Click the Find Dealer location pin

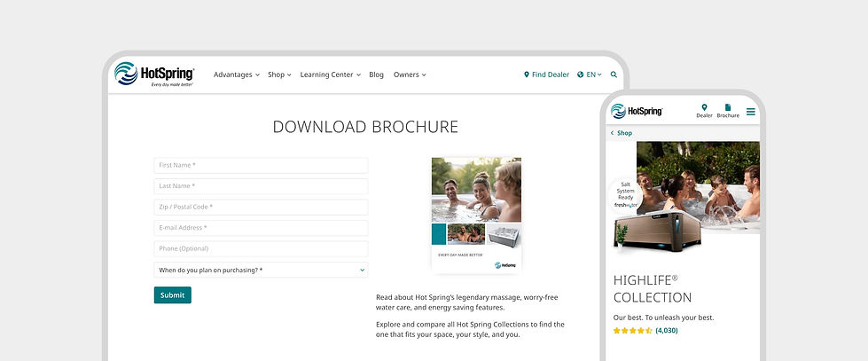tap(527, 75)
